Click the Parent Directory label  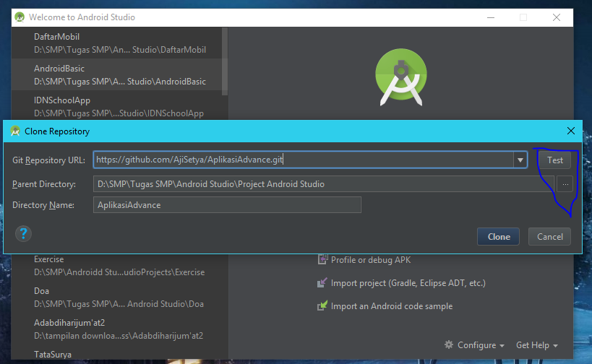click(x=44, y=184)
